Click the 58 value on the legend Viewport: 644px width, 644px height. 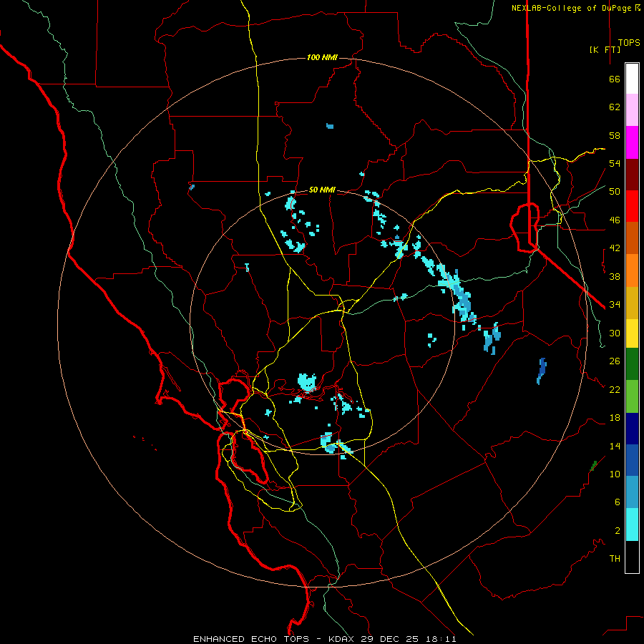click(615, 135)
